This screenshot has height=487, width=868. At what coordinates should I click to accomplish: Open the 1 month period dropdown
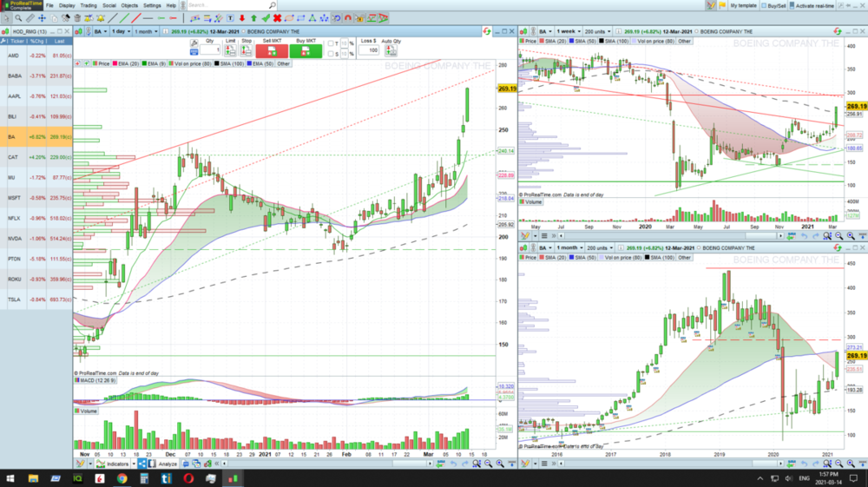(x=146, y=31)
